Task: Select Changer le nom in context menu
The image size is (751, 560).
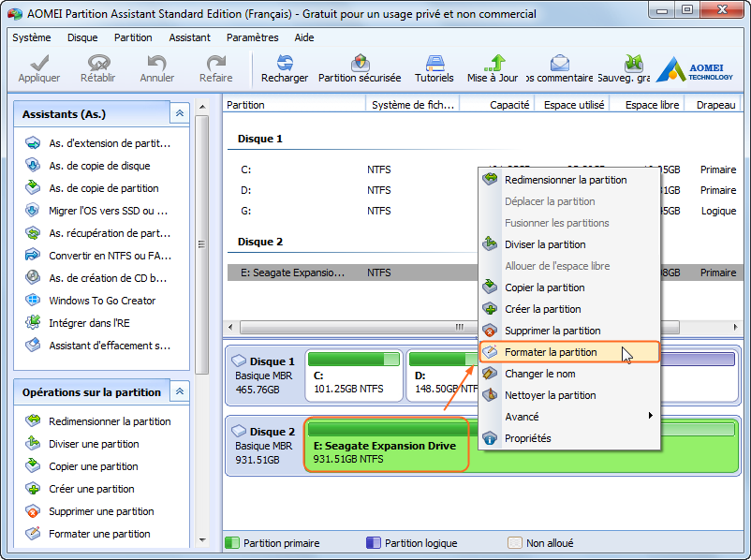Action: point(569,375)
